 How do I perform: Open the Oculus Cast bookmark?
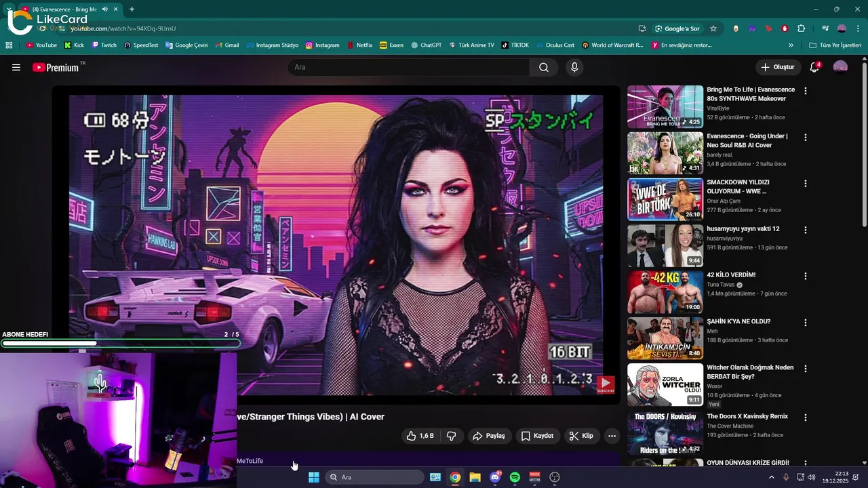554,45
